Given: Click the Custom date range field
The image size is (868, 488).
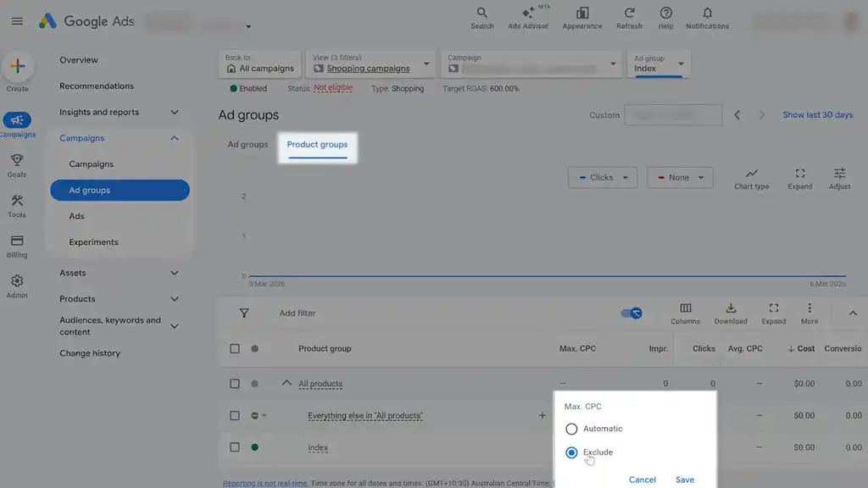Looking at the screenshot, I should [673, 115].
